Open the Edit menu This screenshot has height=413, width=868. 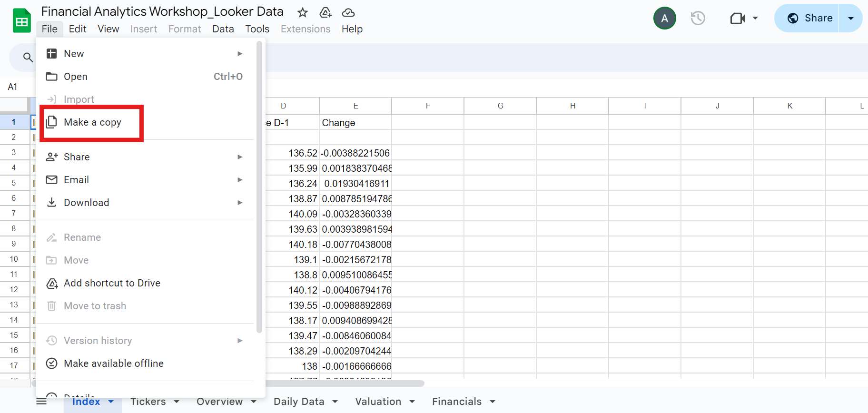(78, 29)
